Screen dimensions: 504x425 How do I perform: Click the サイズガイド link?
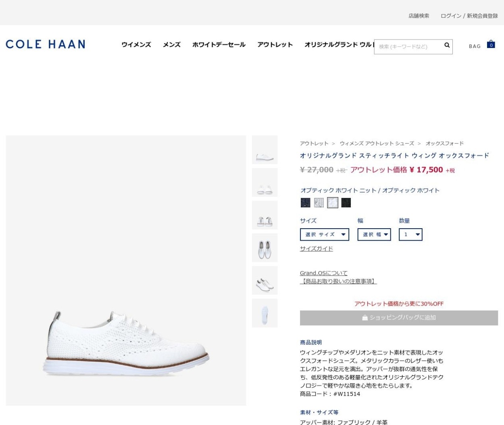[x=317, y=249]
